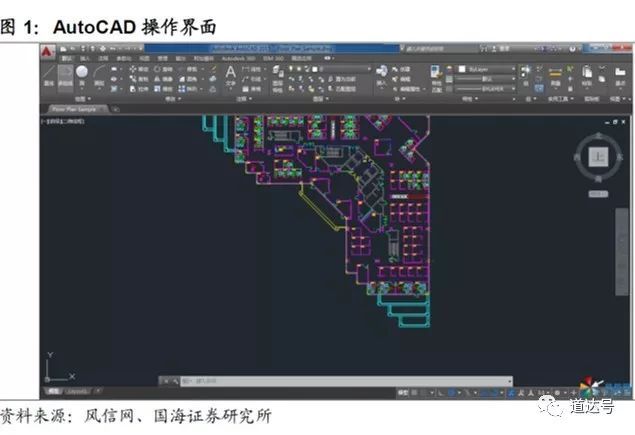
Task: Open the layer name dropdown list
Action: (368, 69)
